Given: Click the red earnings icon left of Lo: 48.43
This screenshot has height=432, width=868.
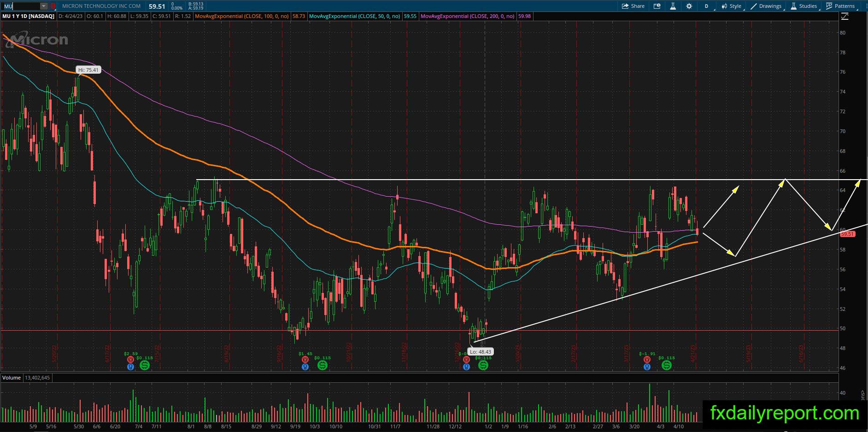Looking at the screenshot, I should click(x=466, y=360).
